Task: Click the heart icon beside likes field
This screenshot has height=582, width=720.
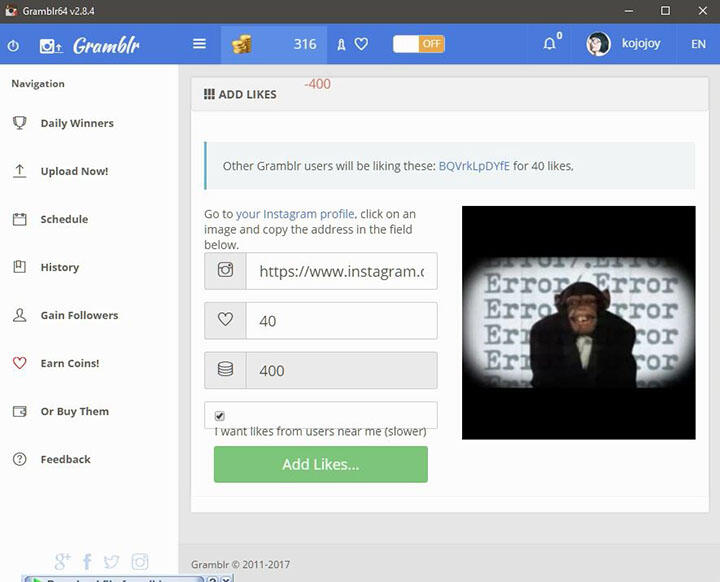Action: pyautogui.click(x=225, y=319)
